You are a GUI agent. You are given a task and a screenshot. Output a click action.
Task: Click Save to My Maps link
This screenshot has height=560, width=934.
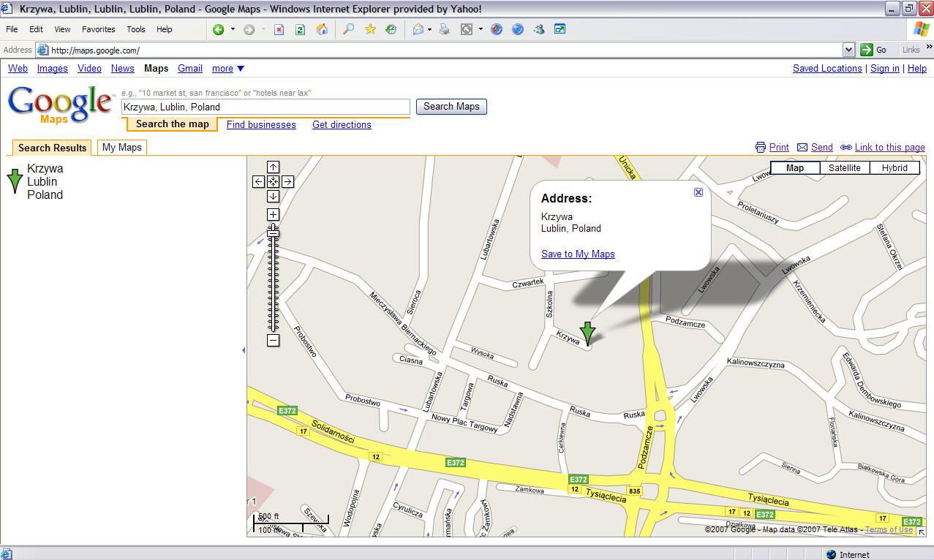tap(578, 254)
